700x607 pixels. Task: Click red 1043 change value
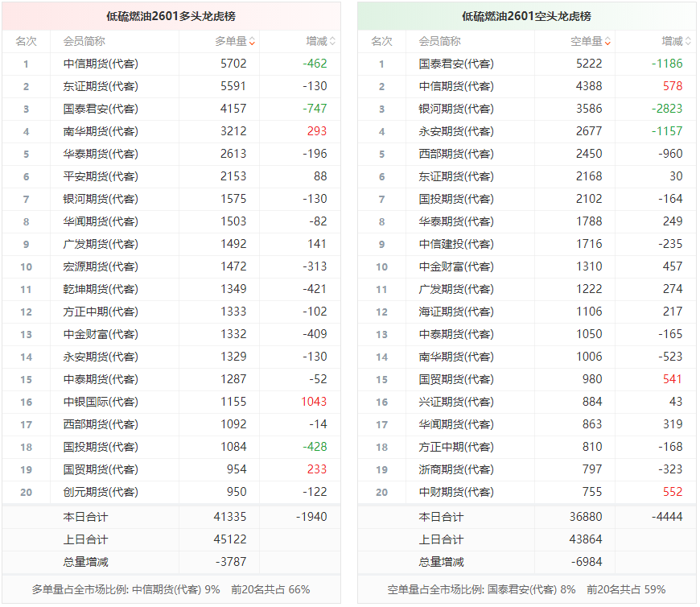point(314,402)
